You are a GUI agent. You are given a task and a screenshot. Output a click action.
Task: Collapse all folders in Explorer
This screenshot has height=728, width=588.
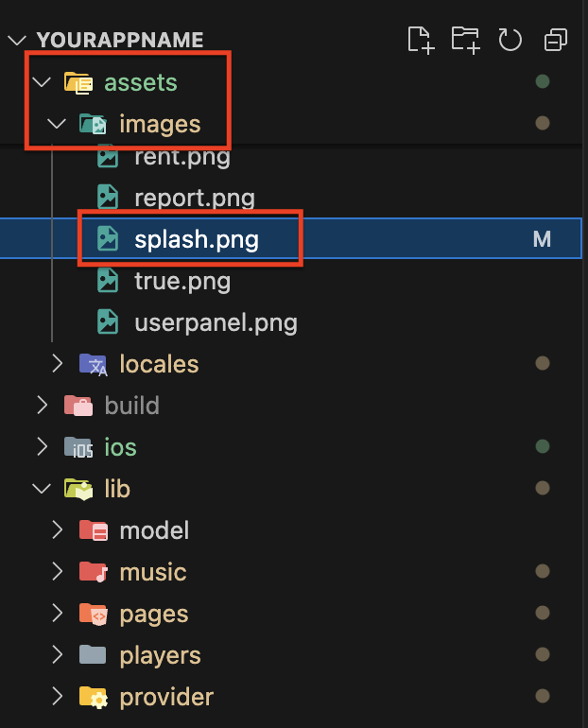[556, 40]
